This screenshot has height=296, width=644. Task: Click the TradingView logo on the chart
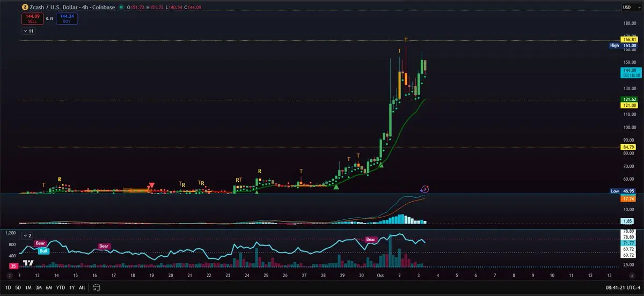click(28, 263)
